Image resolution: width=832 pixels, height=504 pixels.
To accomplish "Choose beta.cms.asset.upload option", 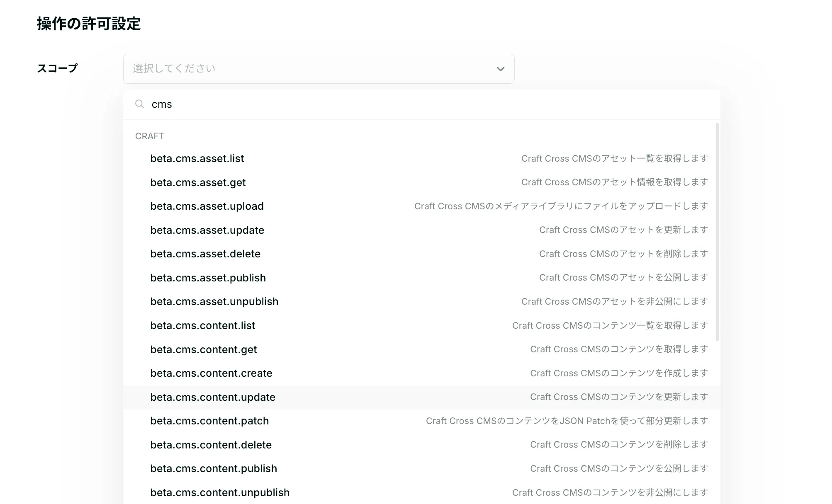I will pyautogui.click(x=421, y=206).
